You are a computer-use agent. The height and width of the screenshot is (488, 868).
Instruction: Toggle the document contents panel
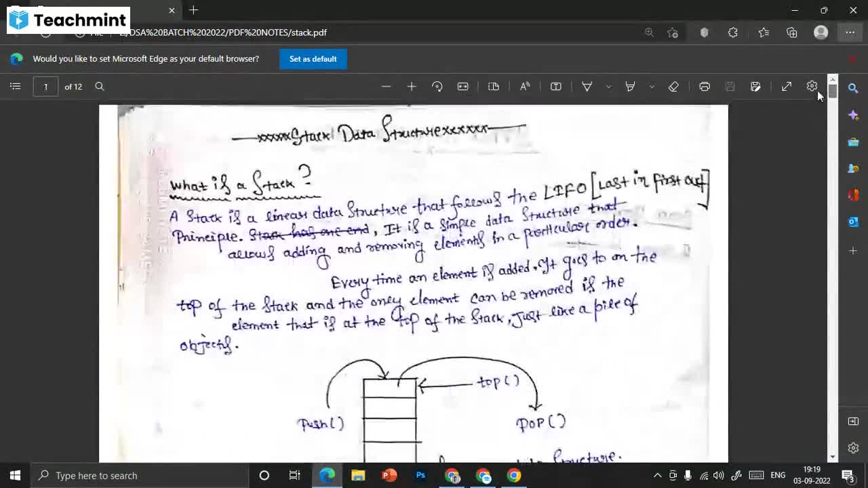tap(15, 86)
